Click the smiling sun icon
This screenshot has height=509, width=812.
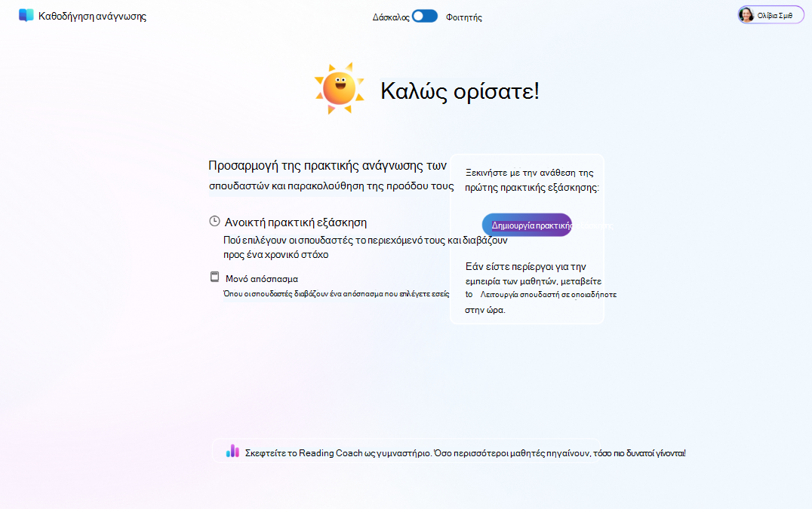339,88
